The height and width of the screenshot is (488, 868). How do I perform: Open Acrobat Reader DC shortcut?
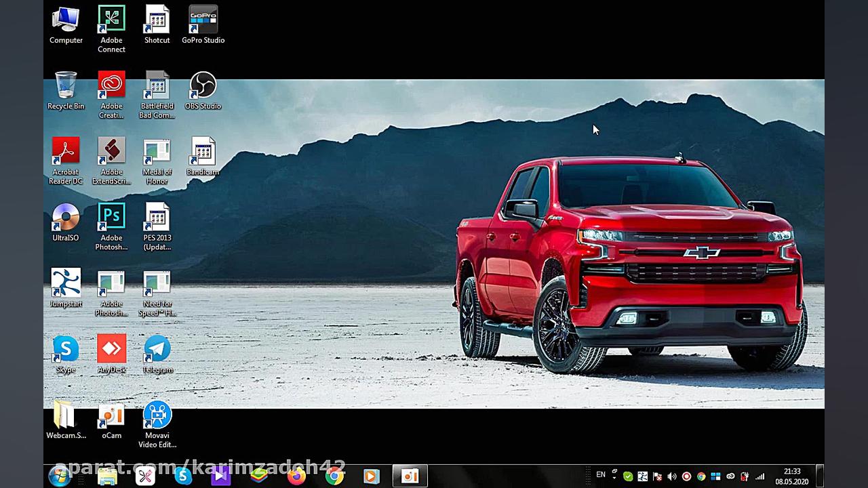click(66, 161)
